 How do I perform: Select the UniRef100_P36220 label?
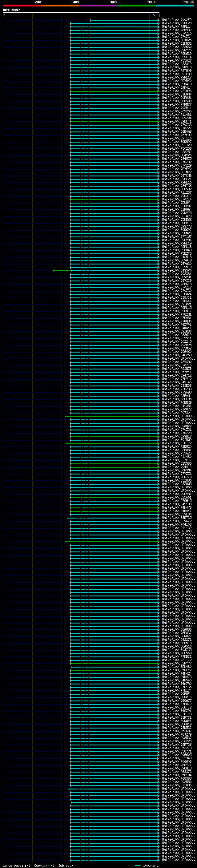[x=176, y=741]
